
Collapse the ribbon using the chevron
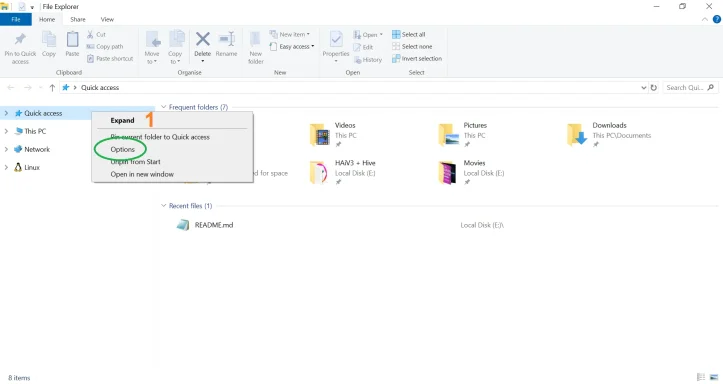705,19
